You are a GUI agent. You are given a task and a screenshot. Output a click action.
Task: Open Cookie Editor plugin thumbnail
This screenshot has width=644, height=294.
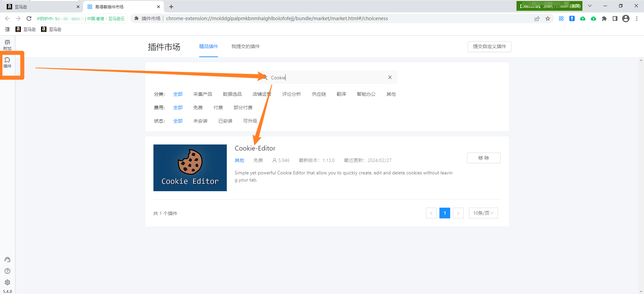coord(190,168)
